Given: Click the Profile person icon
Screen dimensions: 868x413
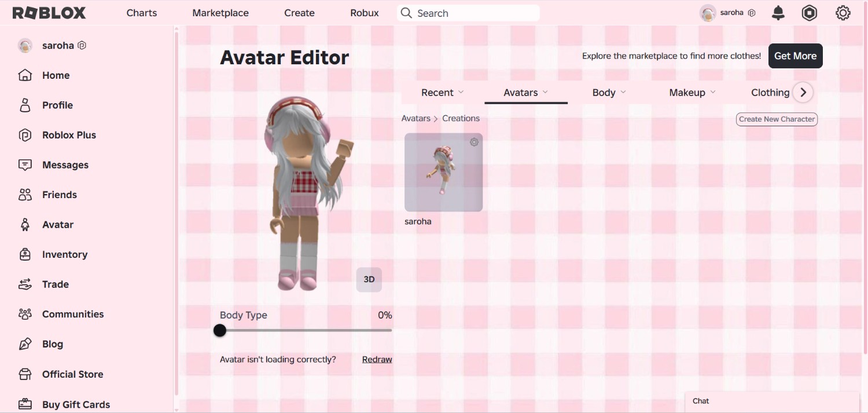Looking at the screenshot, I should coord(25,105).
